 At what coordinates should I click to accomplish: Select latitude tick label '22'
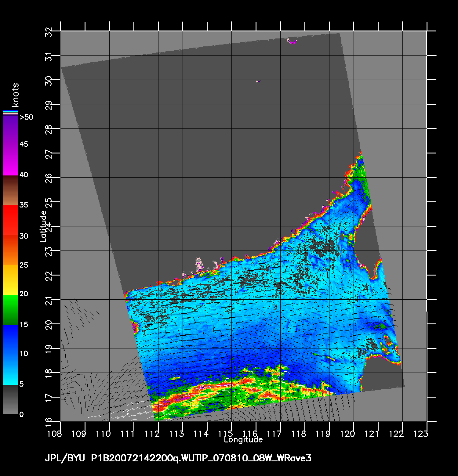[x=48, y=276]
